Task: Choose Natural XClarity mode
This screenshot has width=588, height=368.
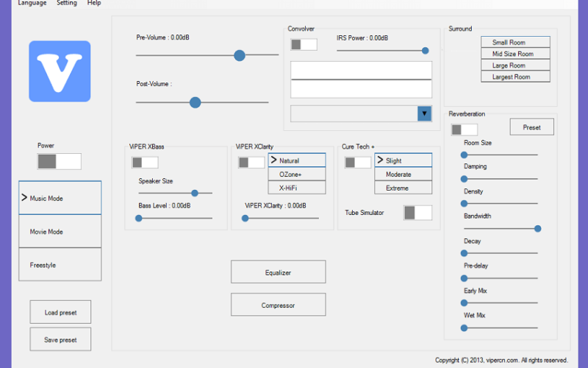Action: (x=297, y=160)
